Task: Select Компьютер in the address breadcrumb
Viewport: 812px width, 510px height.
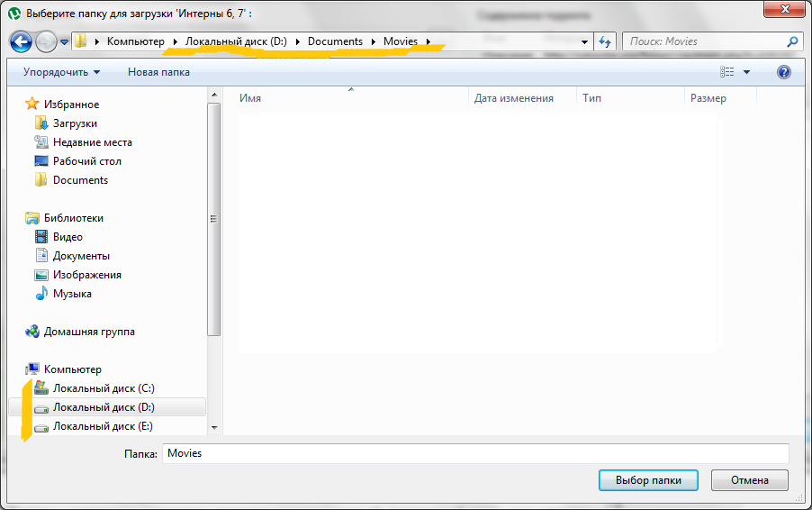Action: [136, 41]
